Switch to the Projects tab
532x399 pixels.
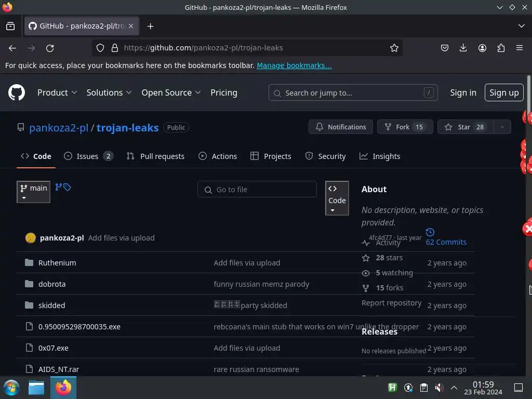click(x=271, y=156)
